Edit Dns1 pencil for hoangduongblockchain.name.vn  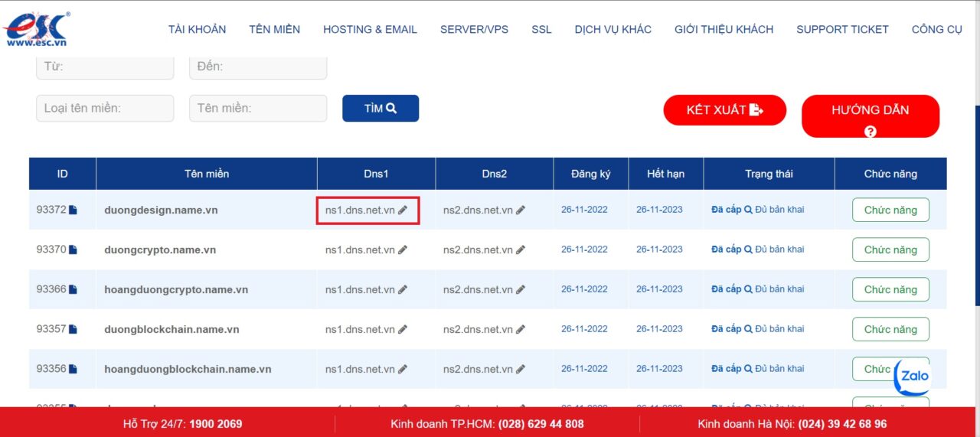[x=403, y=370]
